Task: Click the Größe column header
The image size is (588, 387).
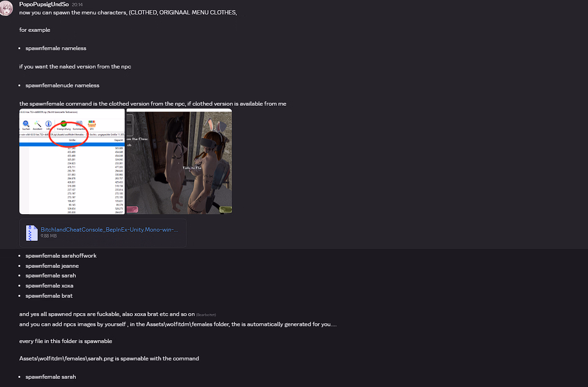Action: coord(72,140)
